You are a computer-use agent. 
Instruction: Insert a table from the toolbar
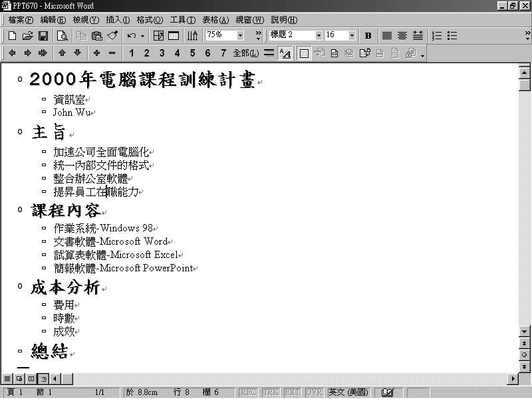click(174, 35)
